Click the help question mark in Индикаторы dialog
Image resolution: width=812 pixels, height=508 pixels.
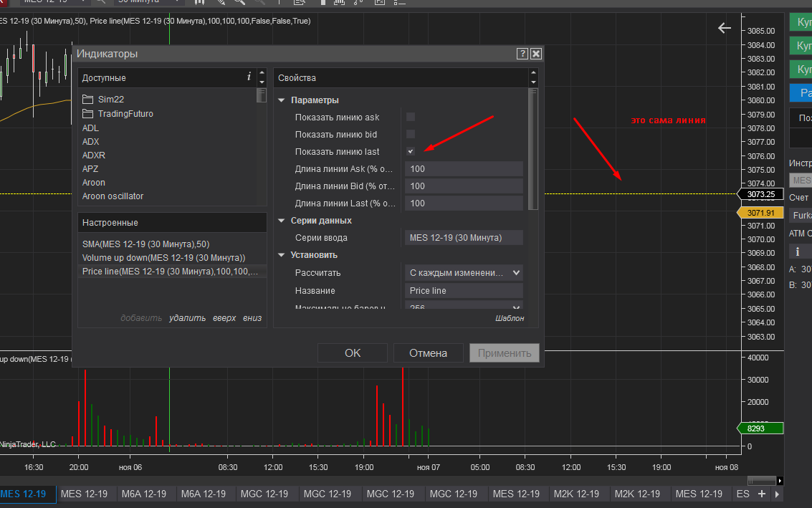(x=522, y=54)
